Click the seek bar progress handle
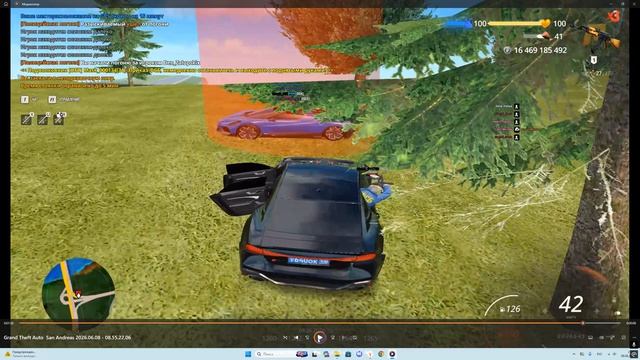 pos(583,323)
